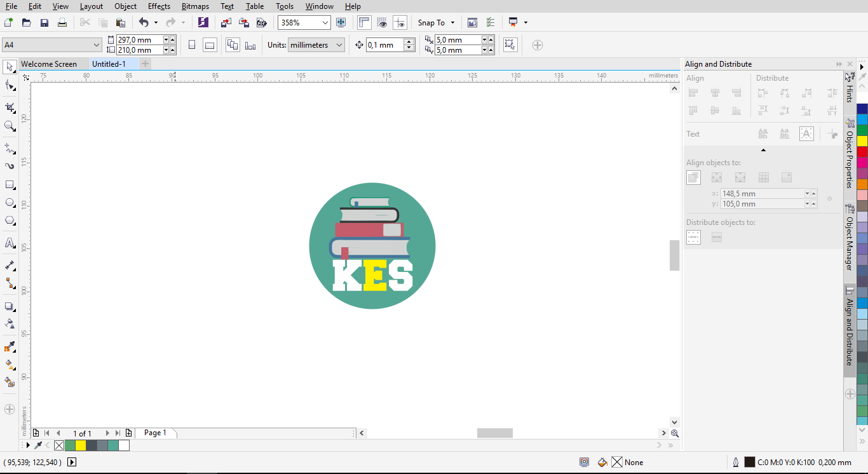Select Bounding Box text alignment option

(806, 134)
